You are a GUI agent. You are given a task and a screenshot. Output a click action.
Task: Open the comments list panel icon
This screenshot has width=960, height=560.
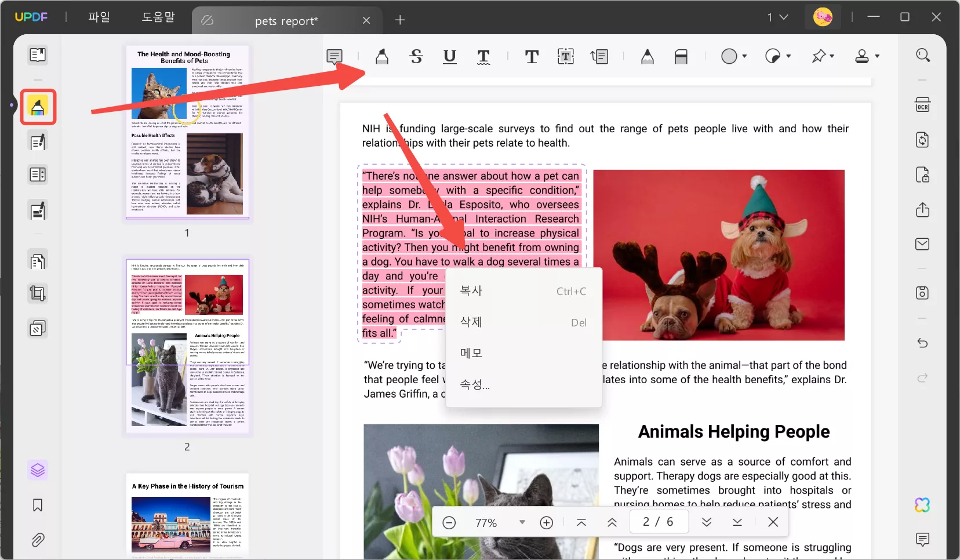pos(922,540)
